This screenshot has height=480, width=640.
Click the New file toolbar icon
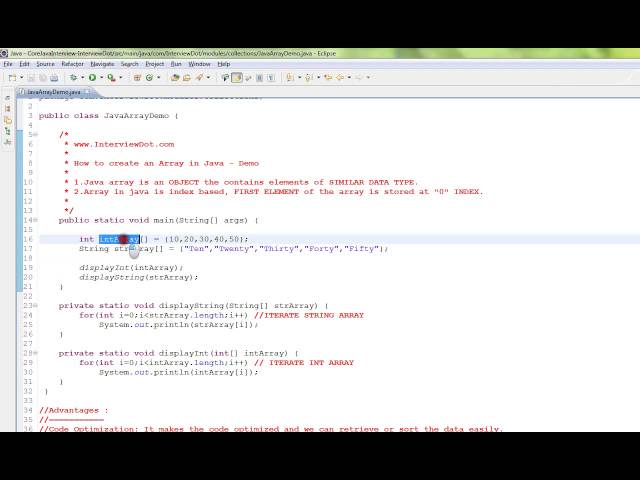[12, 78]
